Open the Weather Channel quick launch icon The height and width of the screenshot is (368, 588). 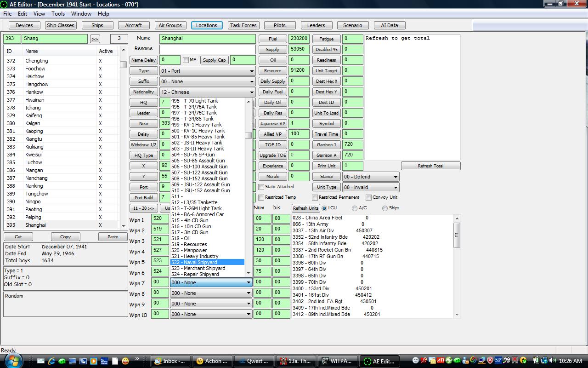pos(104,361)
